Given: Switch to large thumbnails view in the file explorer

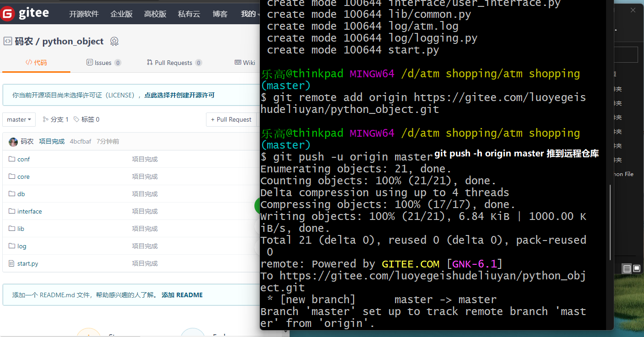Looking at the screenshot, I should 636,268.
